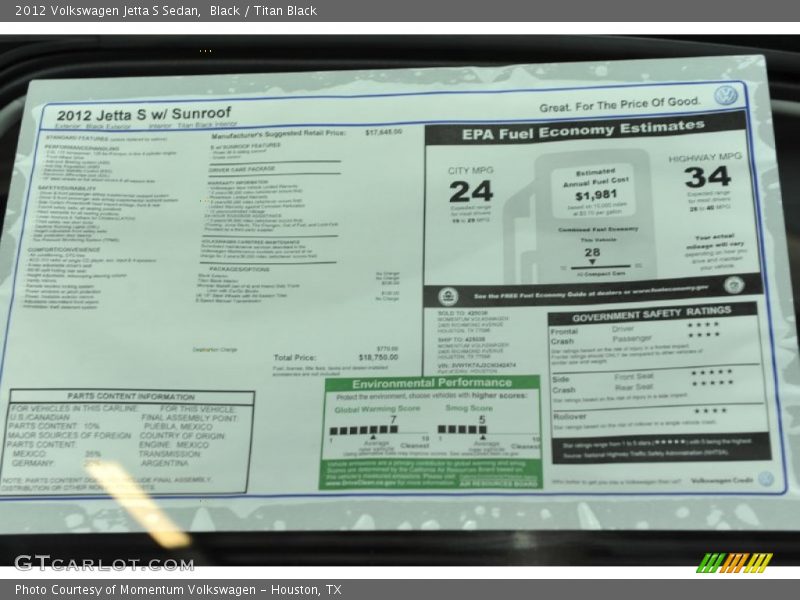Select the caption '2012 Volkswagen Jetta S Sedan'
The height and width of the screenshot is (600, 800).
click(x=107, y=11)
